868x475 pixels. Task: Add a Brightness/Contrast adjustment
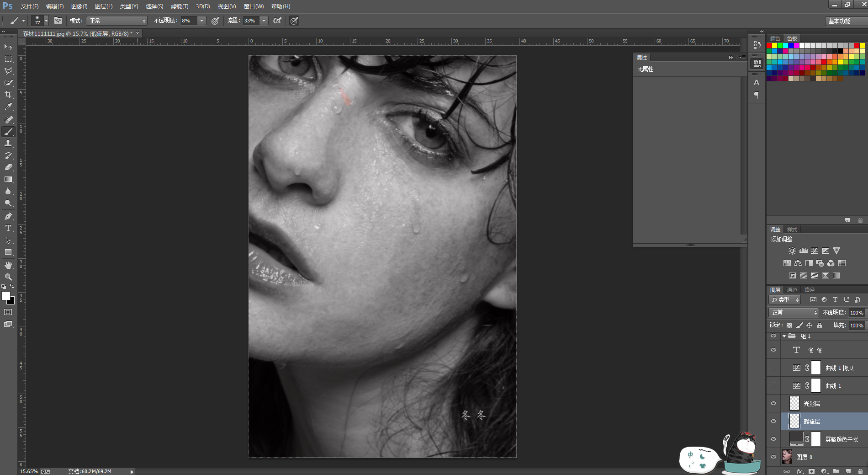click(x=792, y=251)
